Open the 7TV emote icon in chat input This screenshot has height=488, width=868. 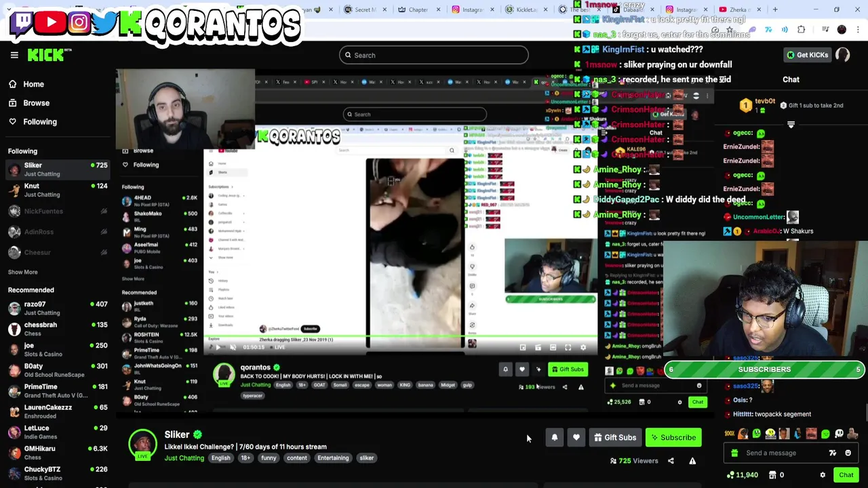pyautogui.click(x=833, y=453)
